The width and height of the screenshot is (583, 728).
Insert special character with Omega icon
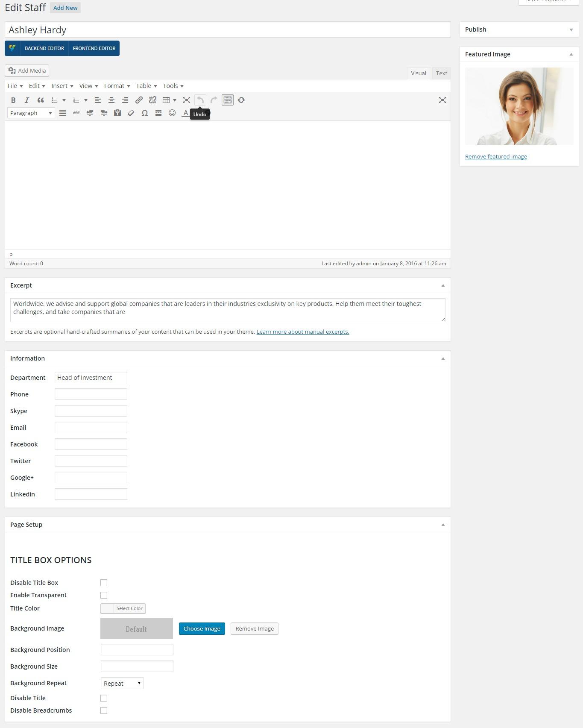click(145, 113)
